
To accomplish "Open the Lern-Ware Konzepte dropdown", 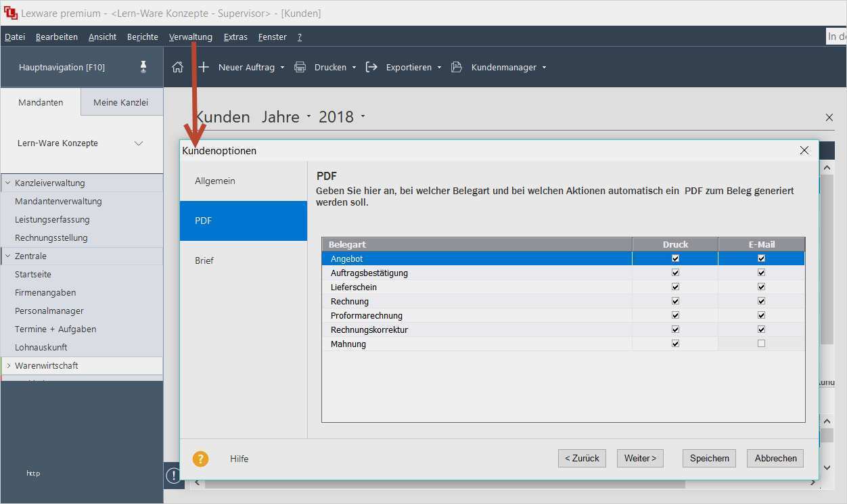I will 139,143.
